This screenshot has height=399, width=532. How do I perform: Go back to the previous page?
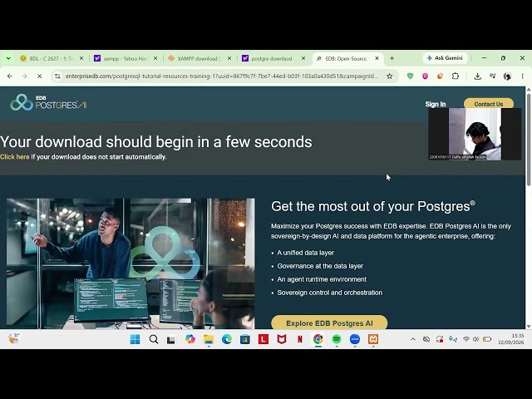click(10, 76)
